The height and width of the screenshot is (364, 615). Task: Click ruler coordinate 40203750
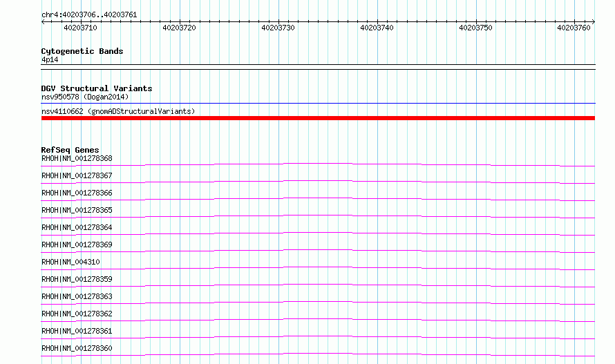[476, 28]
